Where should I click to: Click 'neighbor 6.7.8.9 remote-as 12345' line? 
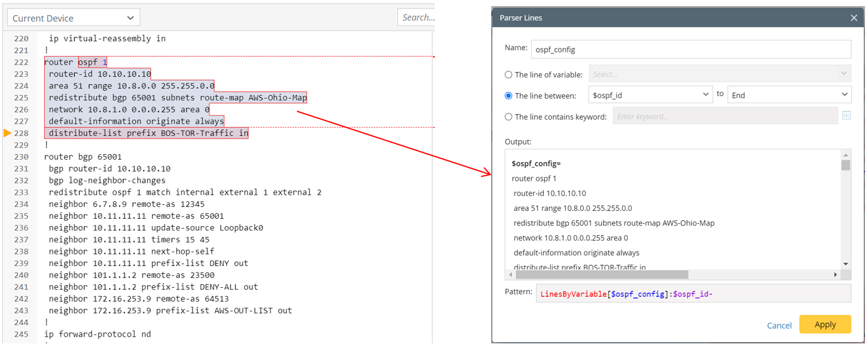click(x=126, y=204)
